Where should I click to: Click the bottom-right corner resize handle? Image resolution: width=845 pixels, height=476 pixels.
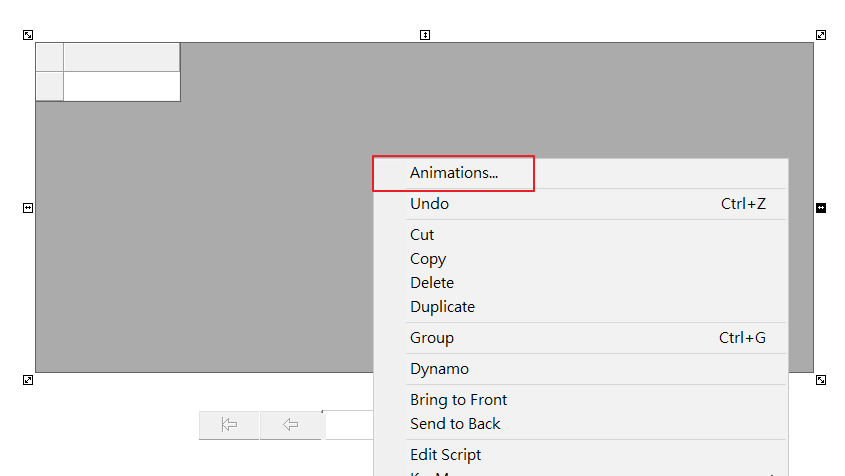pyautogui.click(x=821, y=380)
